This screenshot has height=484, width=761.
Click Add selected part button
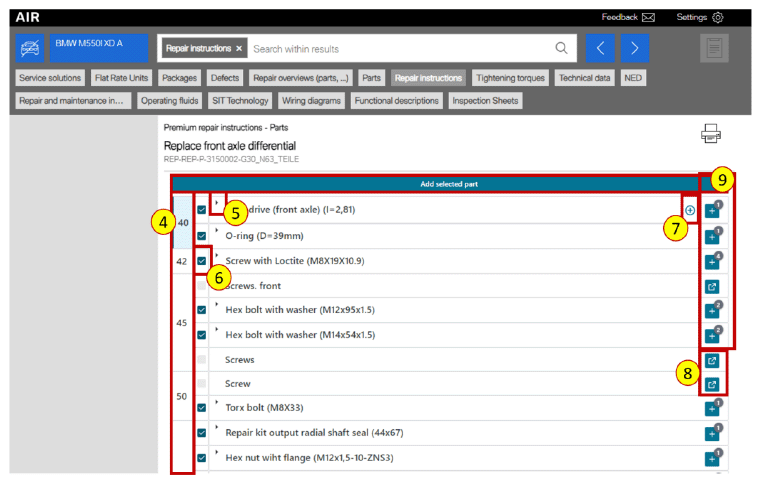[x=435, y=185]
